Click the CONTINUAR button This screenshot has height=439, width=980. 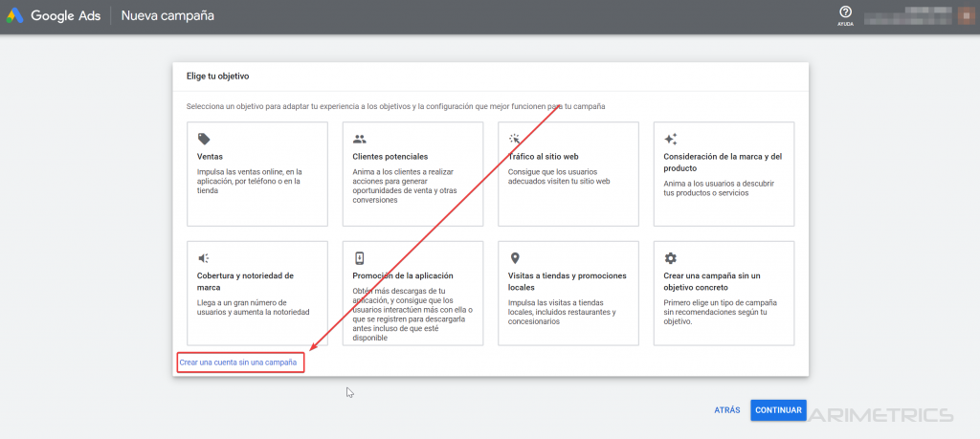pos(778,410)
